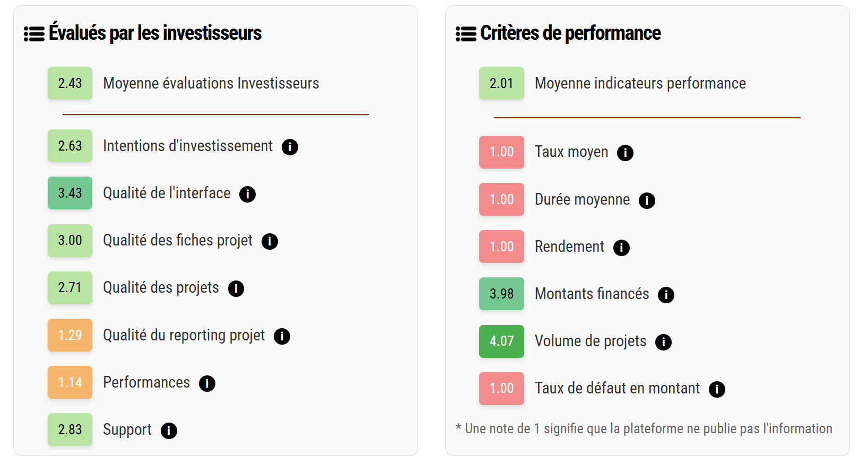Image resolution: width=868 pixels, height=456 pixels.
Task: Show info for Qualité des projets
Action: 236,288
